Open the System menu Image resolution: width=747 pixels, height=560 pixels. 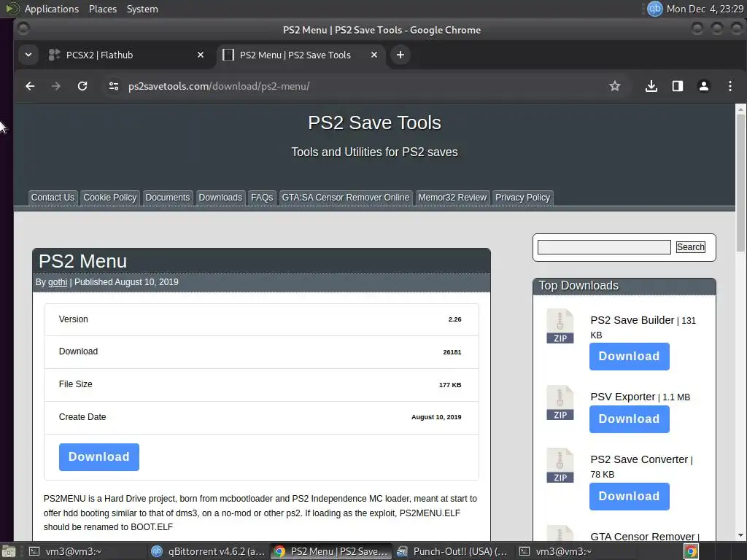click(142, 9)
